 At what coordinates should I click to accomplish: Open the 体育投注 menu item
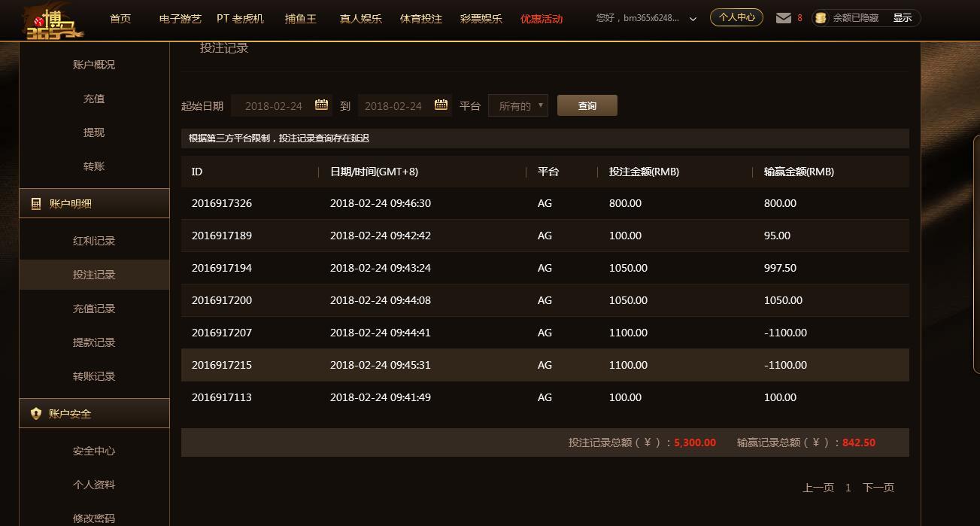(x=421, y=19)
